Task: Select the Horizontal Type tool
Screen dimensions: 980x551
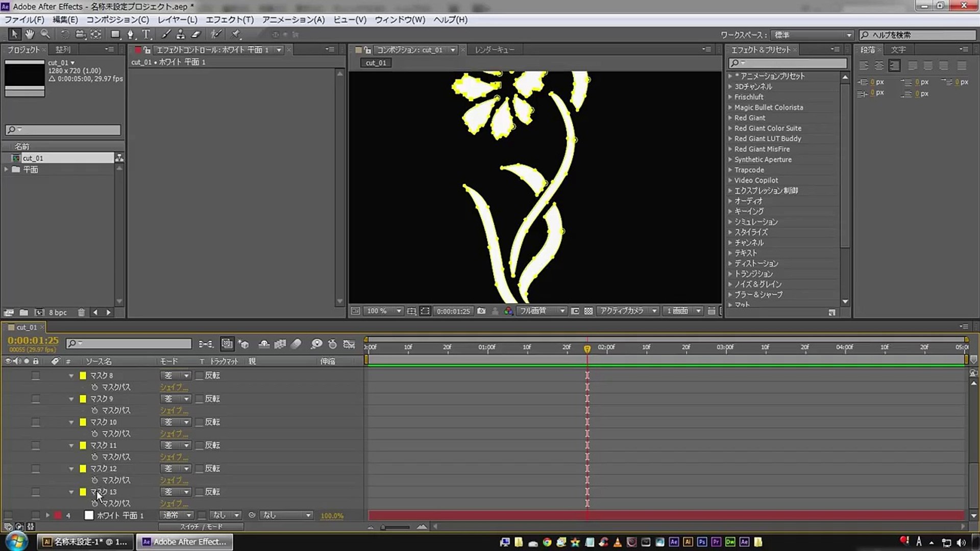Action: (x=146, y=34)
